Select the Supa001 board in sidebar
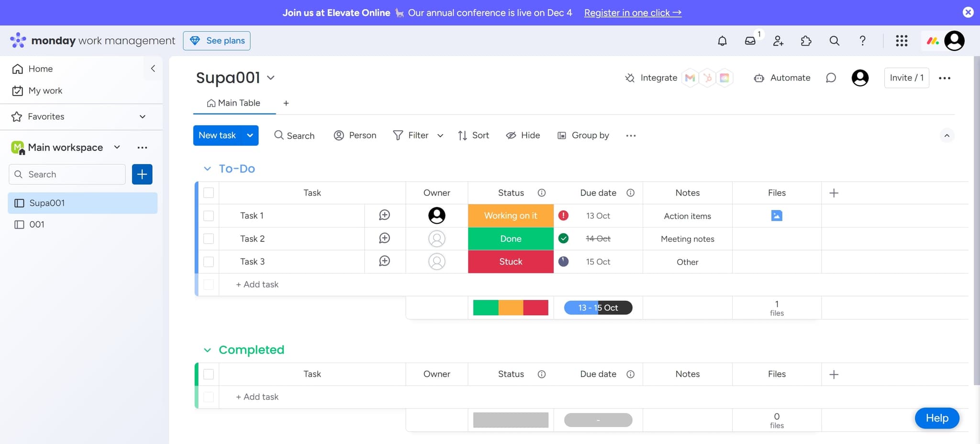 [46, 203]
